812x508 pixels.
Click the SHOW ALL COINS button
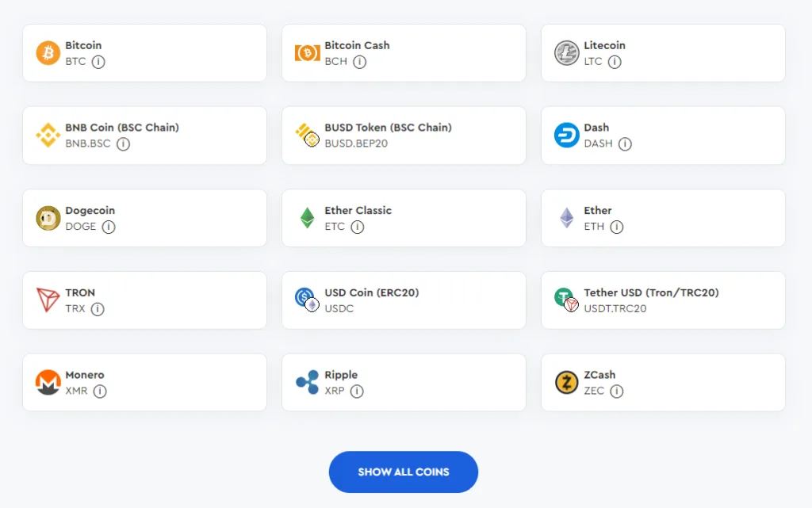404,472
